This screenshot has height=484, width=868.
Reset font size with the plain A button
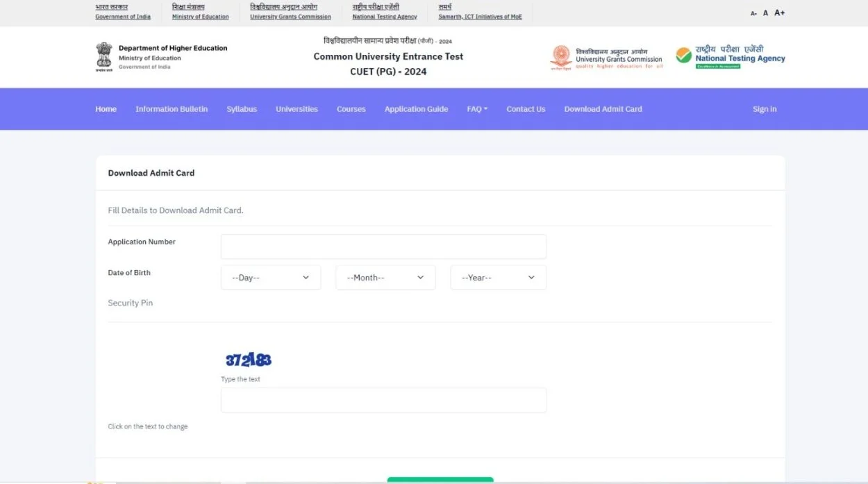765,12
